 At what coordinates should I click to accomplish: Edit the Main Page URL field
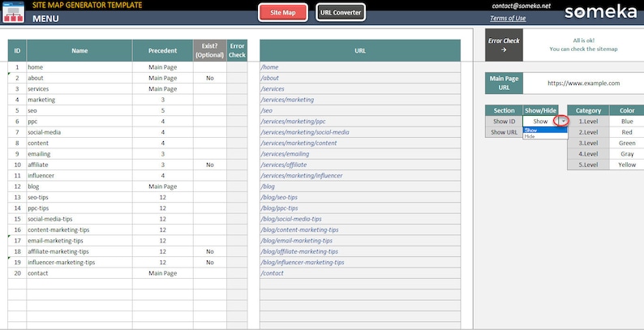click(583, 83)
